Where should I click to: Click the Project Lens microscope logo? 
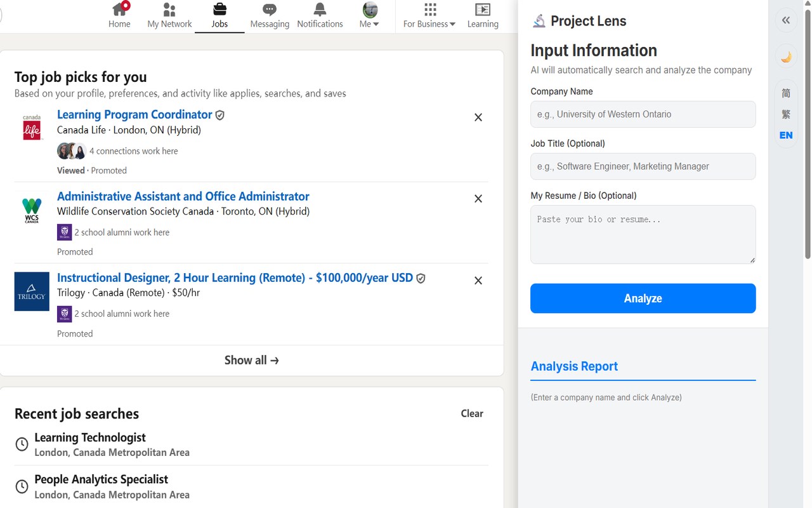(539, 21)
